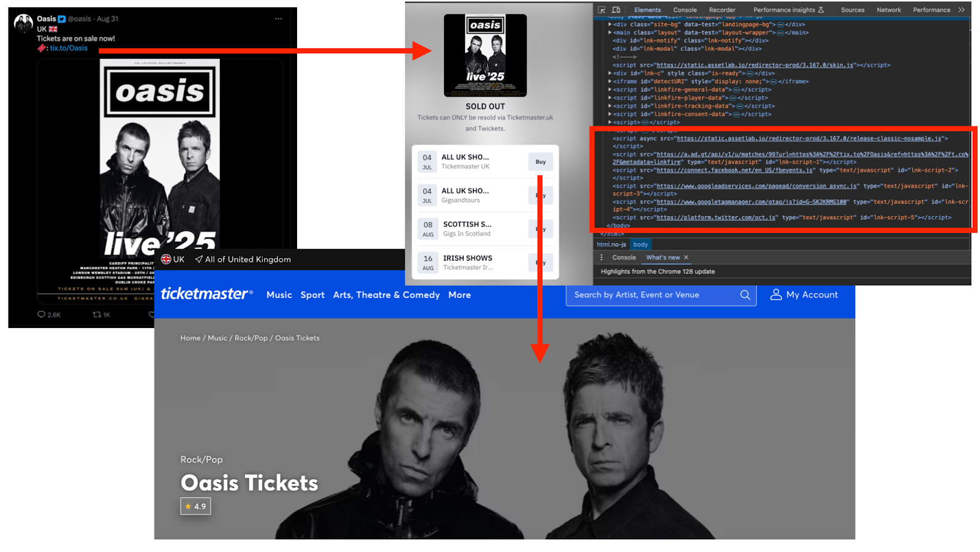980x552 pixels.
Task: Click the retweet icon on Oasis tweet
Action: [x=96, y=315]
